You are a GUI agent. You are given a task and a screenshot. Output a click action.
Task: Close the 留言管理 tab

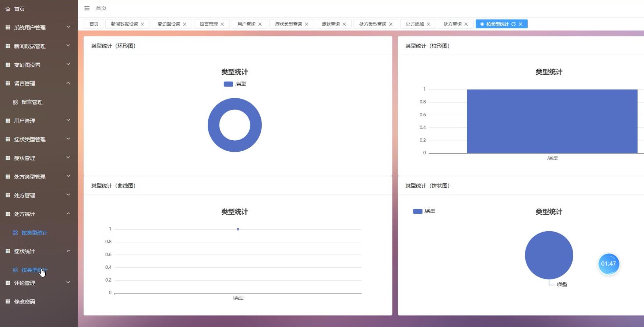tap(222, 24)
